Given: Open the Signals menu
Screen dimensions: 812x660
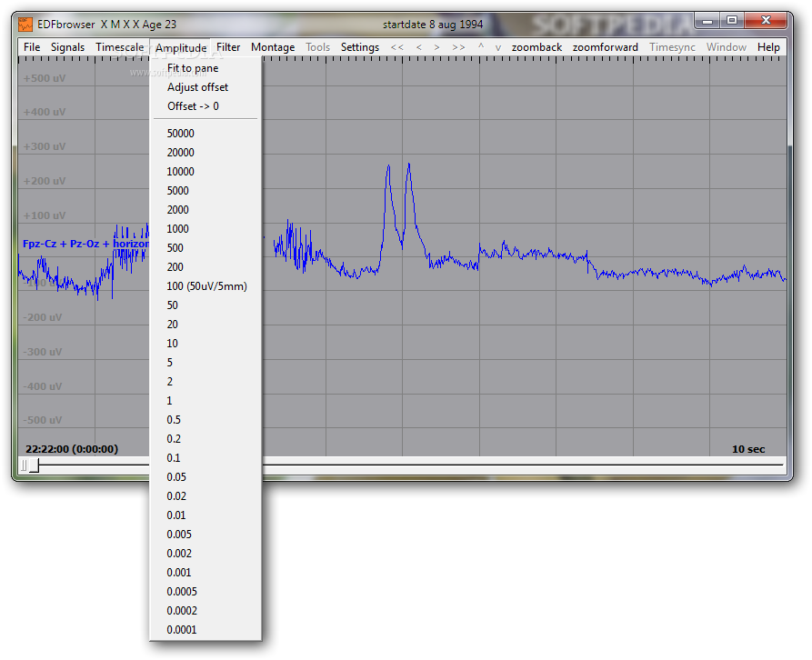Looking at the screenshot, I should pyautogui.click(x=67, y=47).
